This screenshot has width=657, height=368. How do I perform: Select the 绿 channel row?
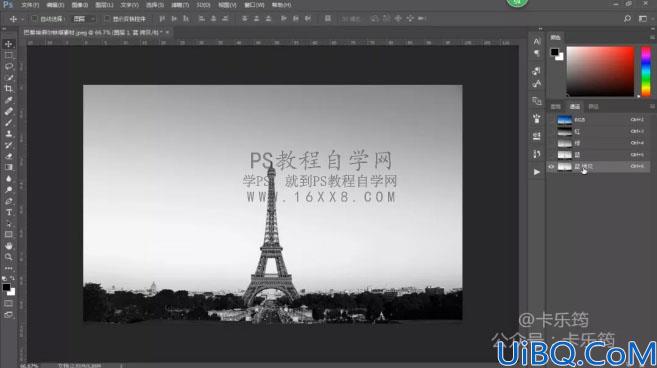598,143
